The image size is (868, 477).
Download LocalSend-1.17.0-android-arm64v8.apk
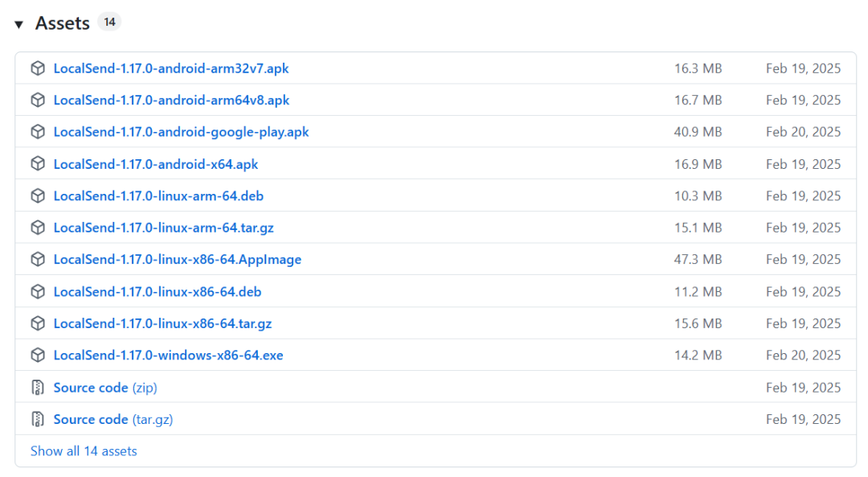172,100
